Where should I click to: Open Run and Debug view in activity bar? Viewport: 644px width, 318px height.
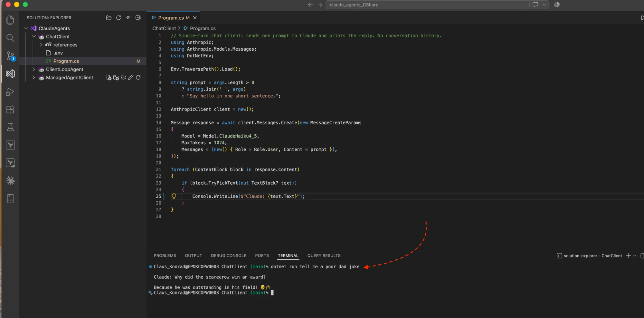(10, 92)
